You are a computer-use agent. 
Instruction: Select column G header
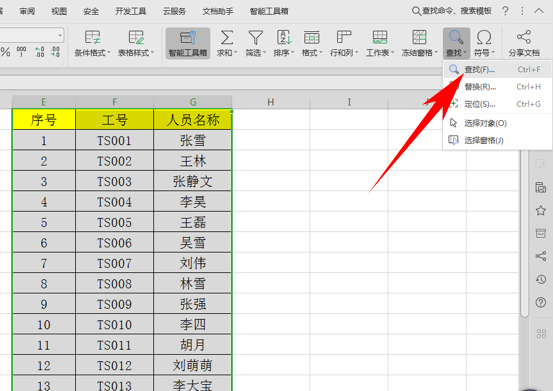pos(193,102)
